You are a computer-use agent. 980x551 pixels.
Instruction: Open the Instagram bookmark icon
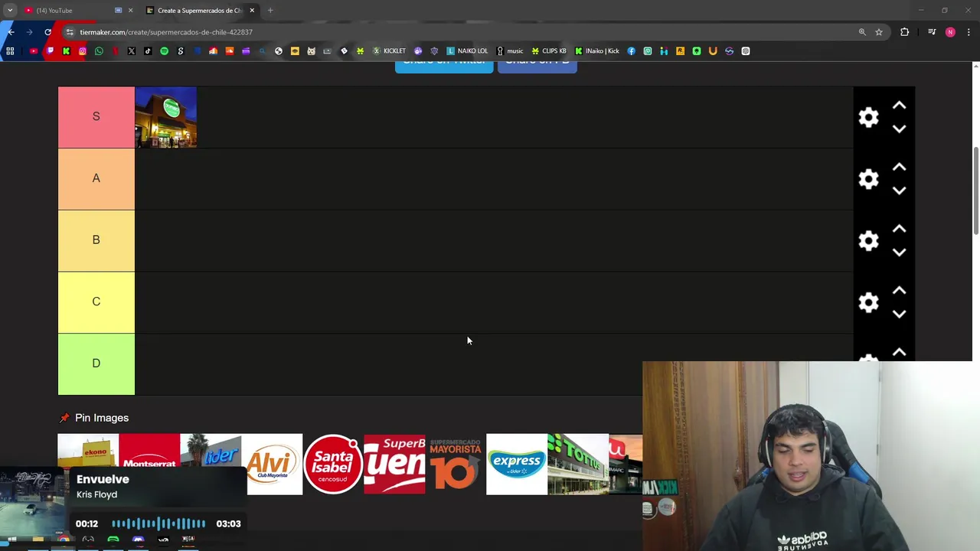point(83,51)
